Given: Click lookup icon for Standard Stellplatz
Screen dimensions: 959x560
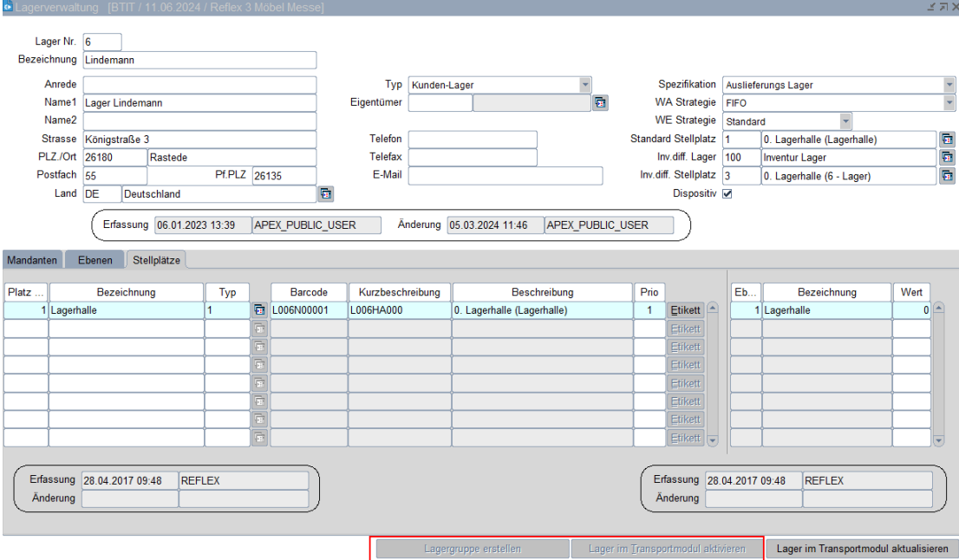Looking at the screenshot, I should (947, 140).
